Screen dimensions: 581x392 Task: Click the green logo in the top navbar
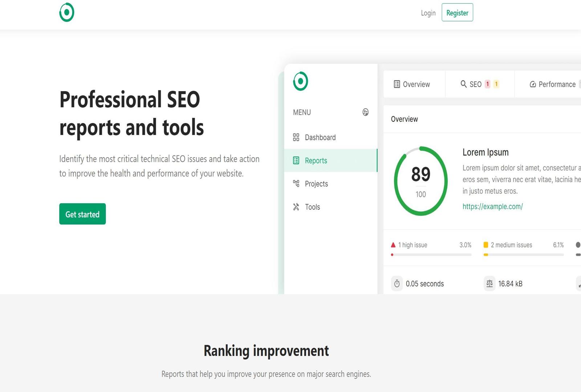[66, 12]
